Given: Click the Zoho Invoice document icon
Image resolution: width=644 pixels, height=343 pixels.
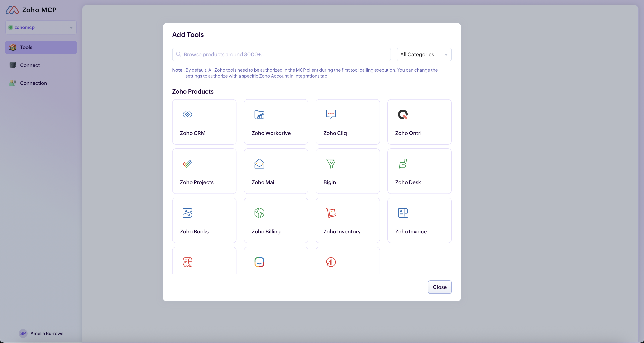Looking at the screenshot, I should point(403,213).
